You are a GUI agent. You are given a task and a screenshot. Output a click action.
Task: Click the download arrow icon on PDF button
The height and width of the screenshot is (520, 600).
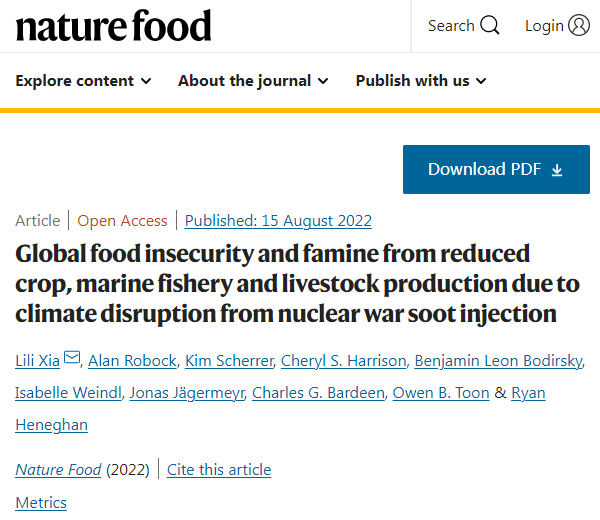557,170
